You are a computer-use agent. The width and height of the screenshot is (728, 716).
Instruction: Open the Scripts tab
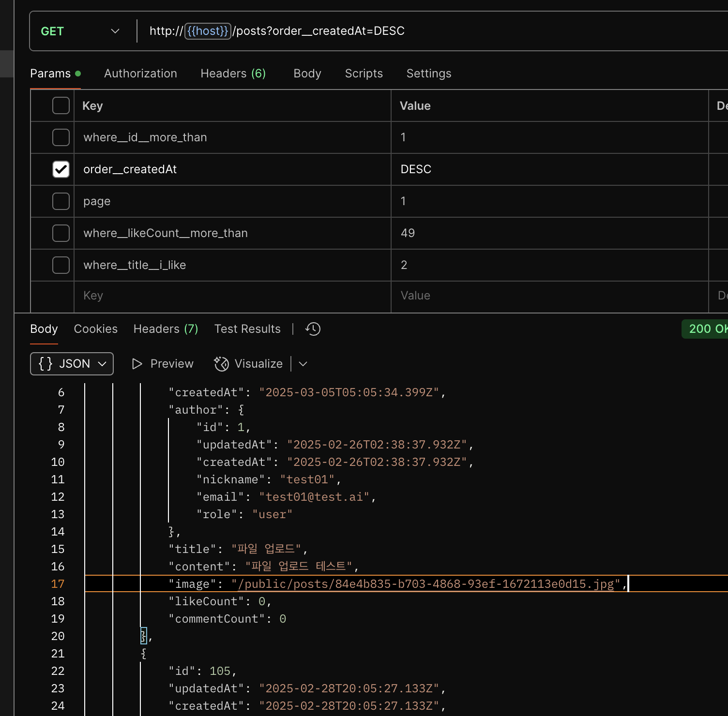[364, 74]
